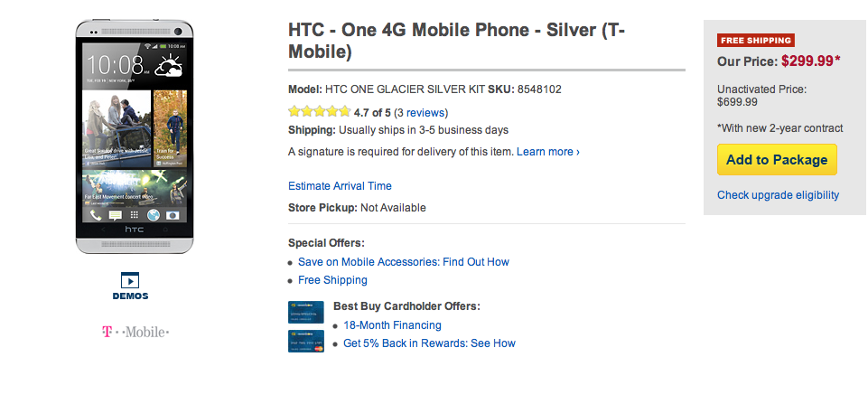Click the T-Mobile carrier logo
The height and width of the screenshot is (404, 868).
click(135, 333)
